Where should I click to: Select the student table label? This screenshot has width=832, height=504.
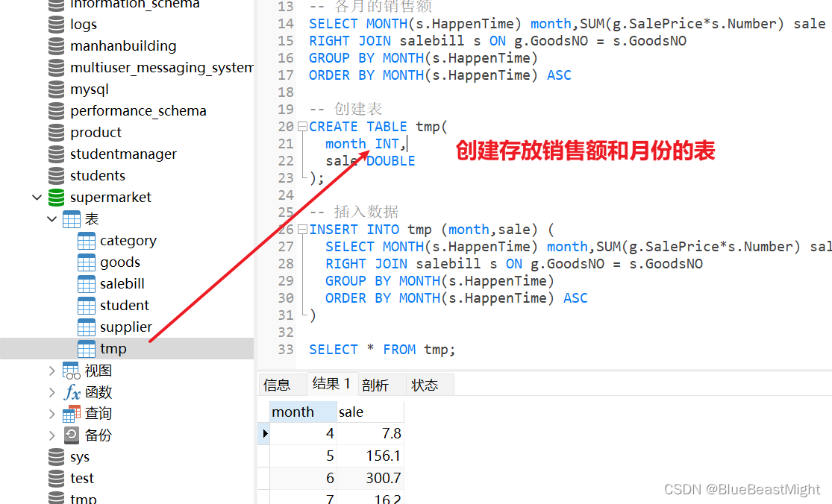(125, 306)
